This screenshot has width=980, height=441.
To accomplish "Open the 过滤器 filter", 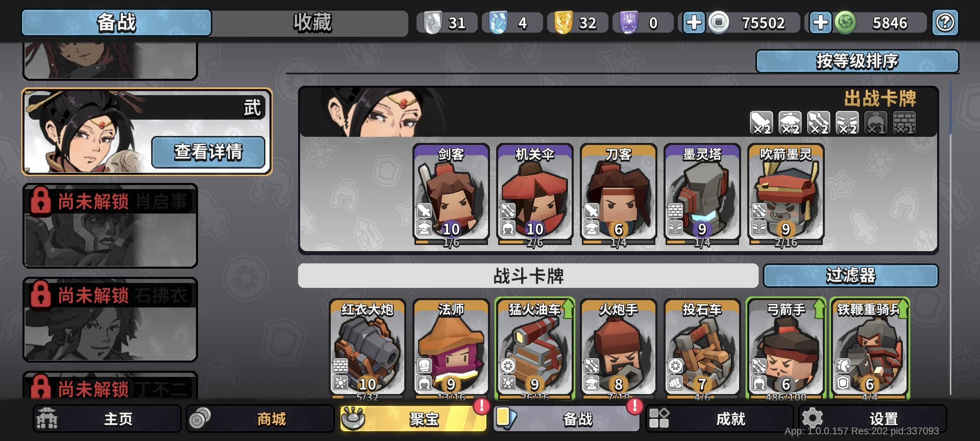I will (851, 276).
